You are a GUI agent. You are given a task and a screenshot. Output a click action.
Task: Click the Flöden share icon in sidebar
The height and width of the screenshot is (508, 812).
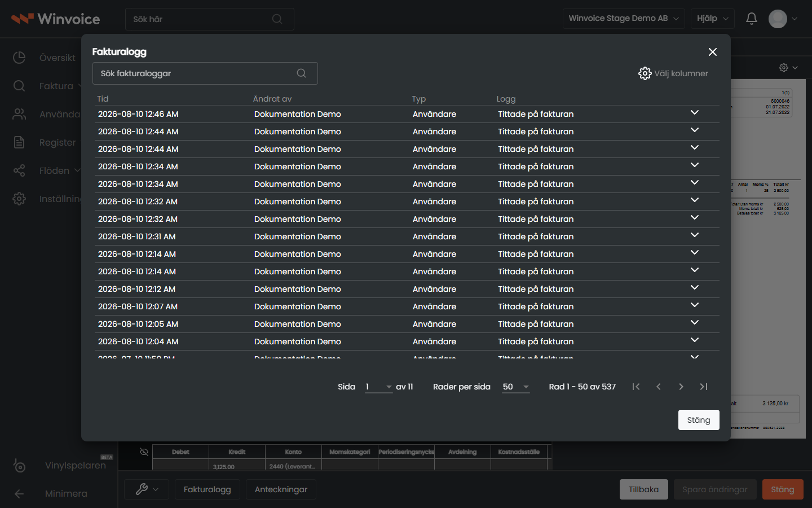(x=19, y=170)
